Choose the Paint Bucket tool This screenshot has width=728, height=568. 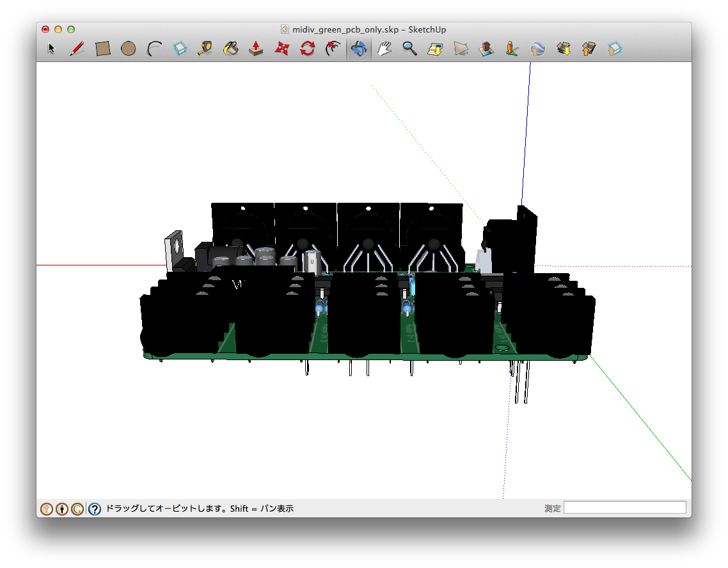coord(231,49)
